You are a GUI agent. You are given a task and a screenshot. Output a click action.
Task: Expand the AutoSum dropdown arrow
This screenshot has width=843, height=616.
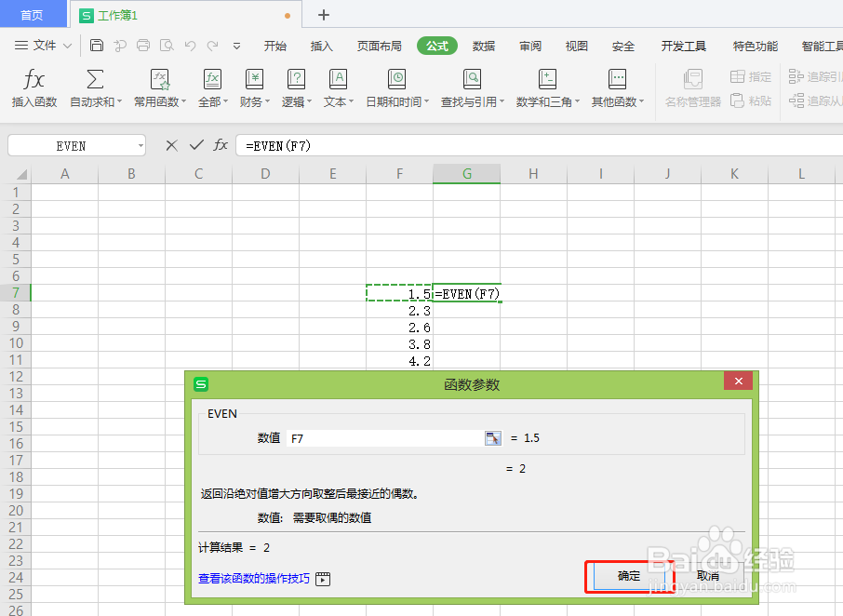tap(119, 101)
